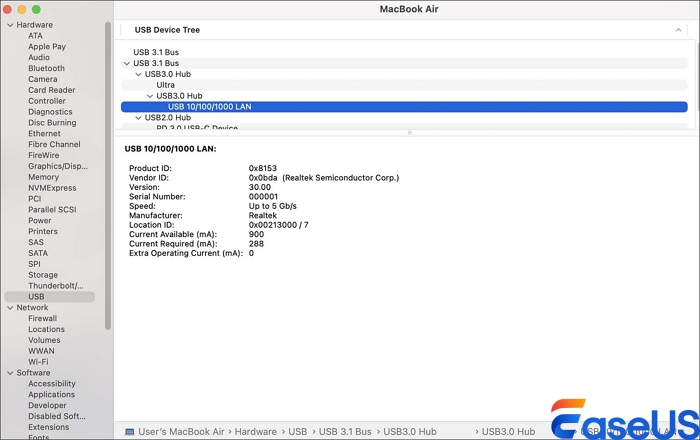Viewport: 700px width, 440px height.
Task: Collapse the USB2.0 Hub tree node
Action: tap(138, 118)
